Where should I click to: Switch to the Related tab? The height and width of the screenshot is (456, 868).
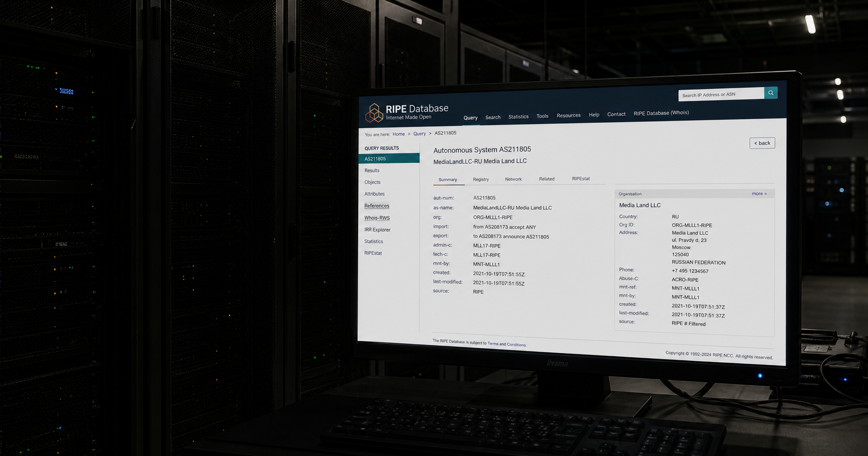pos(546,179)
